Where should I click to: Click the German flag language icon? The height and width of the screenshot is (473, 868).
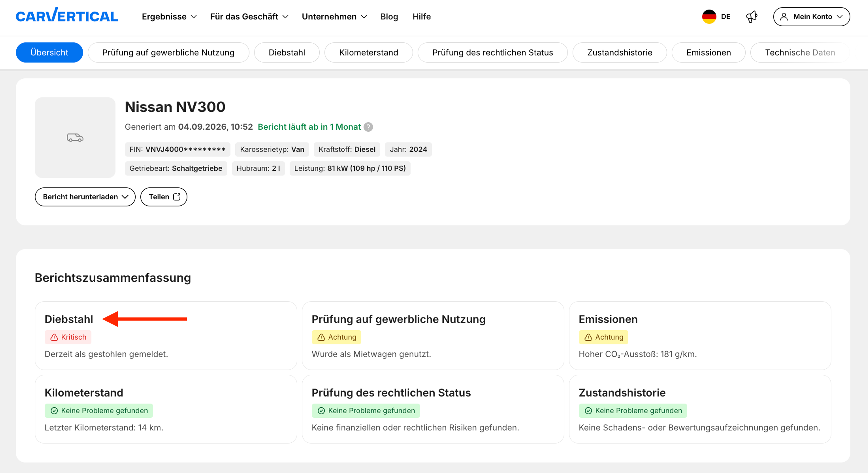pos(709,17)
